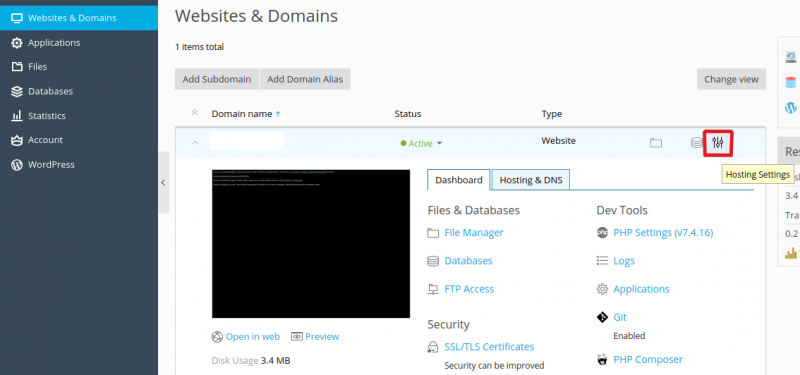Click the Preview link
This screenshot has height=375, width=800.
pyautogui.click(x=322, y=337)
